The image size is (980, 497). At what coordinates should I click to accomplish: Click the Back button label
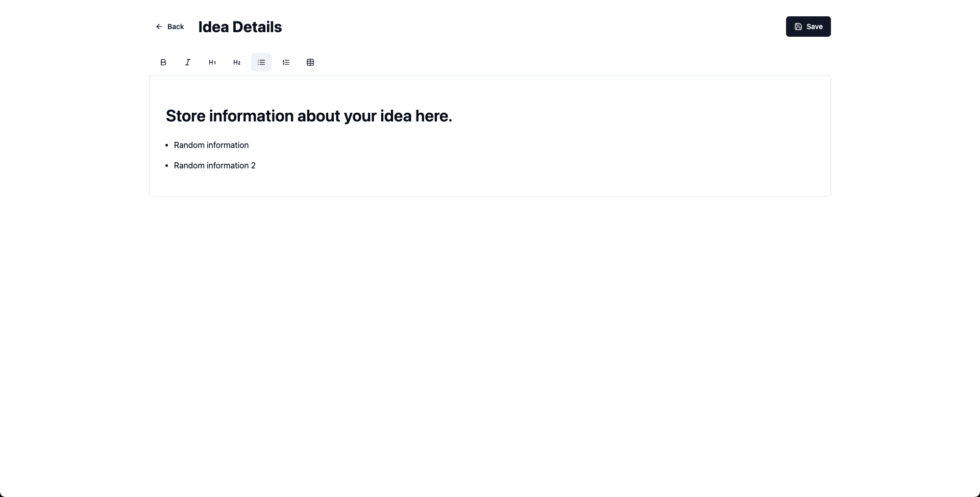176,27
